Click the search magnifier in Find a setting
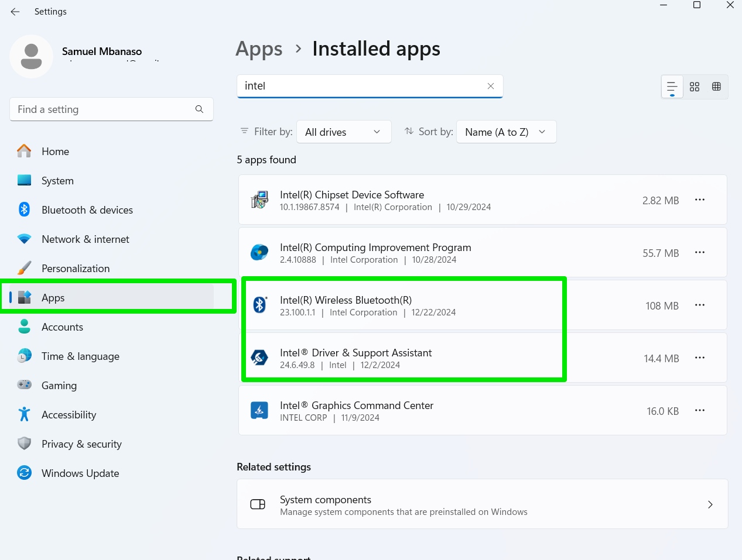This screenshot has width=742, height=560. (200, 109)
